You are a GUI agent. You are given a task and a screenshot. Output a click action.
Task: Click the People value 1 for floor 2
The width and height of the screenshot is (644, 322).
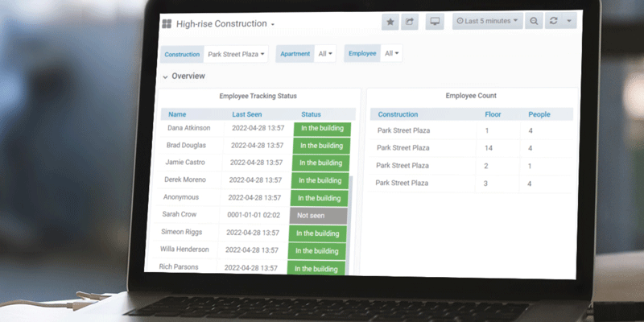tap(530, 166)
